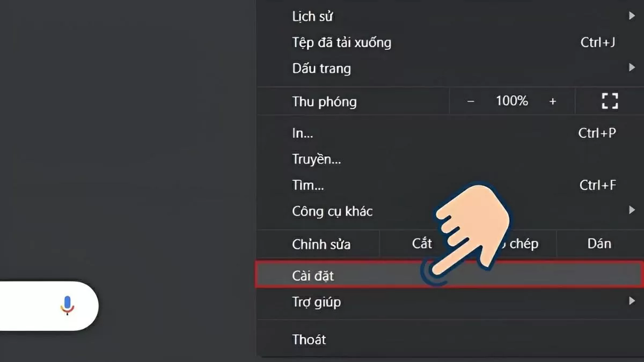The width and height of the screenshot is (644, 362).
Task: Zoom in using the plus icon
Action: coord(553,101)
